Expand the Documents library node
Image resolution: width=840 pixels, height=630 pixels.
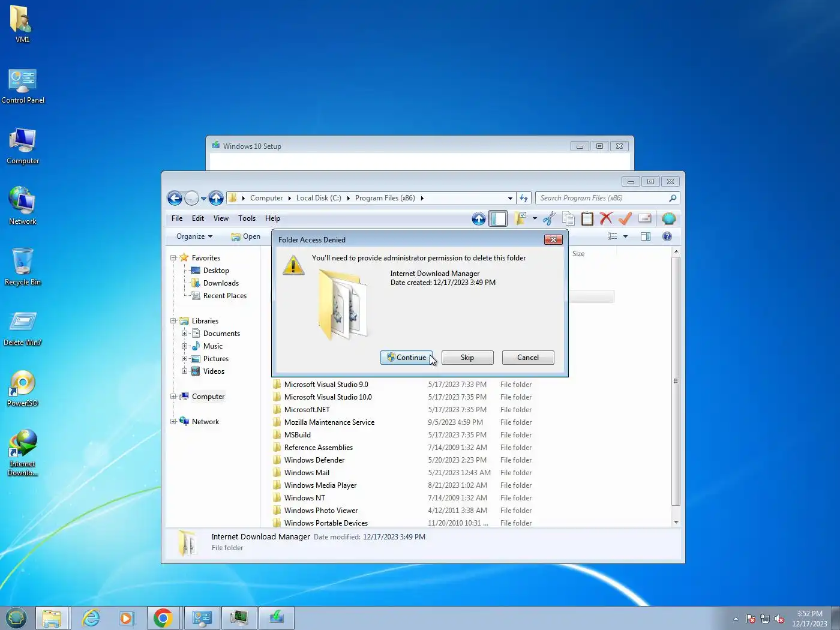point(185,334)
